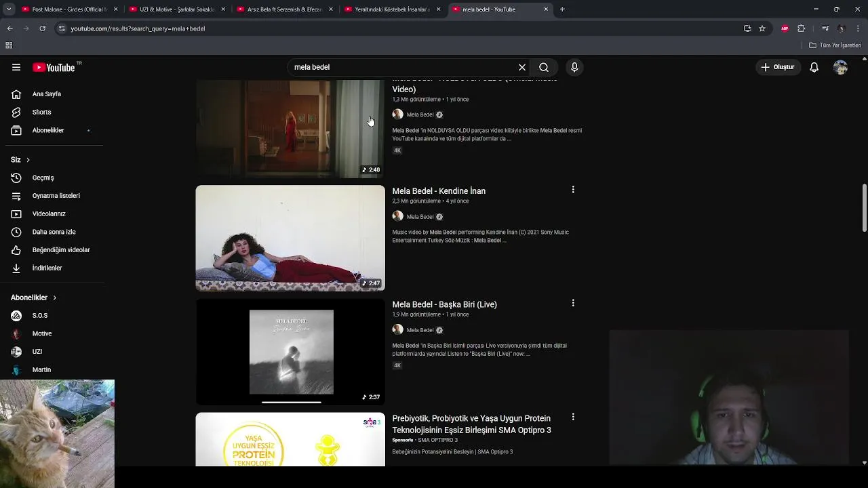Image resolution: width=868 pixels, height=488 pixels.
Task: Expand the Siz section chevron
Action: (28, 160)
